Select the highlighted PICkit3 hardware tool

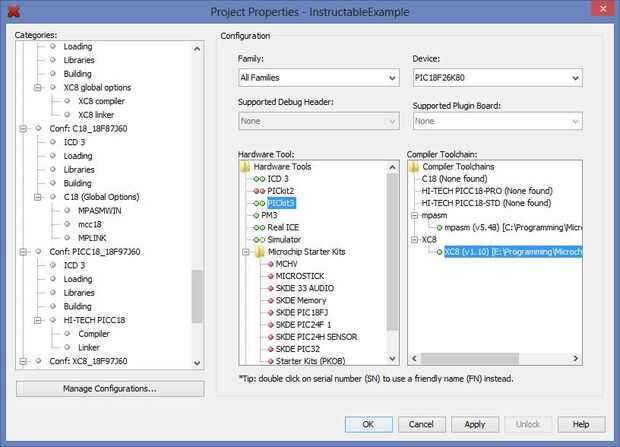point(281,203)
